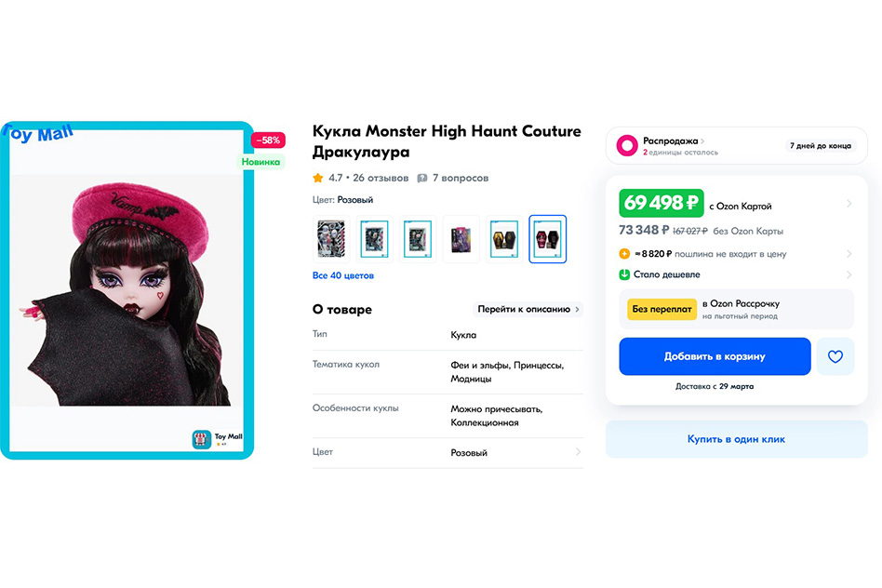Viewport: 882px width, 588px height.
Task: Select the selected pink coffin variant thumbnail
Action: [x=547, y=239]
